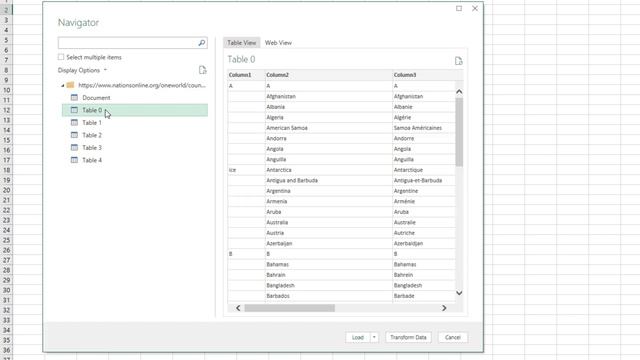This screenshot has height=360, width=640.
Task: Click the Aruba cell in Column2
Action: [x=329, y=212]
